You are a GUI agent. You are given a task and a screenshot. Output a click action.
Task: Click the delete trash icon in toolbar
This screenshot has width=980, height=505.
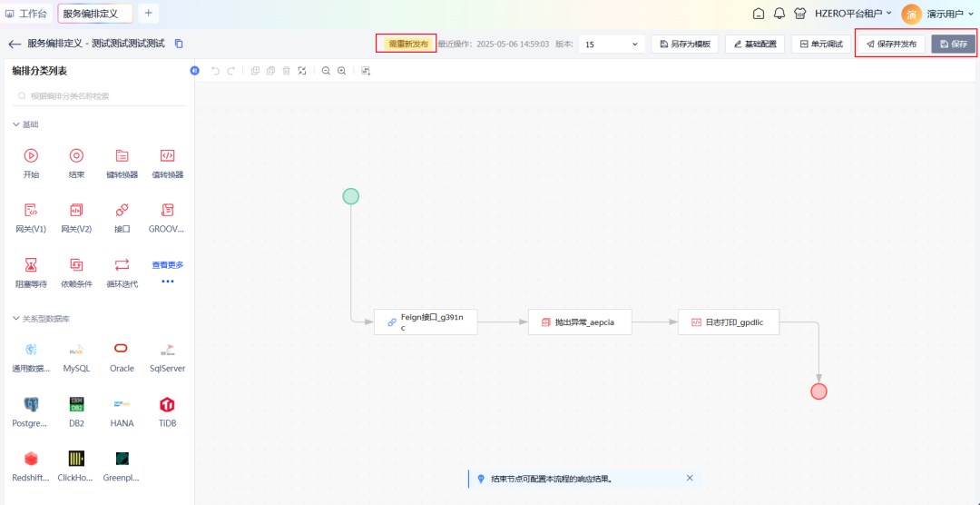[x=286, y=71]
